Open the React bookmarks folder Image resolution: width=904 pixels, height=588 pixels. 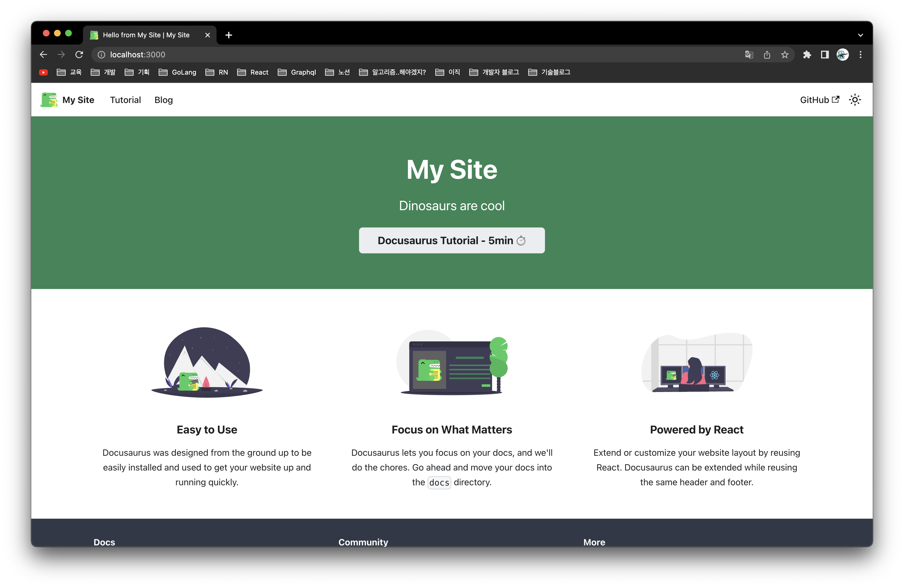coord(253,72)
